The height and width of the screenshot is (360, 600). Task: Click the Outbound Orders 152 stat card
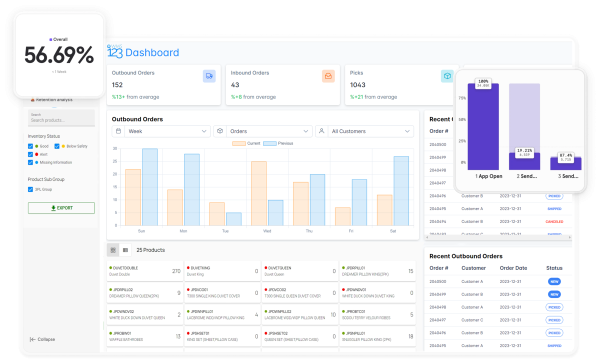coord(164,85)
